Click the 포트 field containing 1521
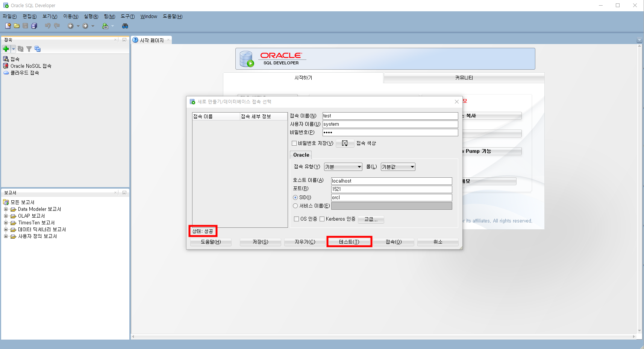The width and height of the screenshot is (644, 349). tap(391, 189)
